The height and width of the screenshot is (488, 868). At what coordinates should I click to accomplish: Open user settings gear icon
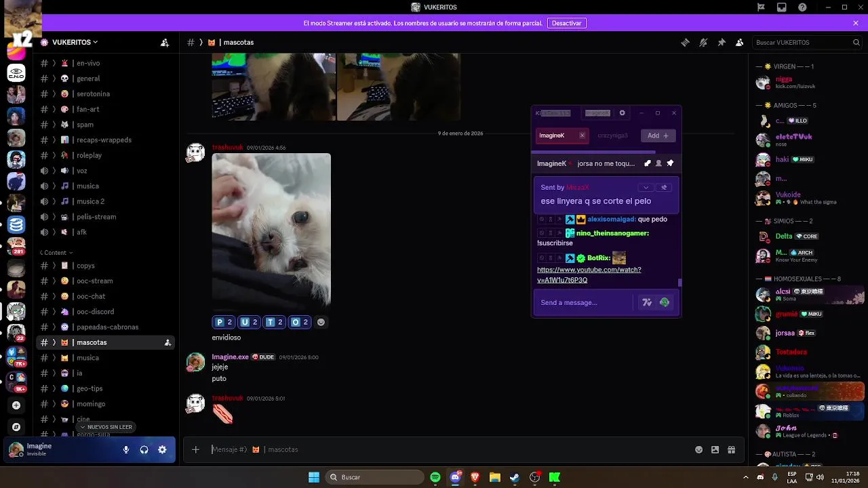(x=162, y=449)
